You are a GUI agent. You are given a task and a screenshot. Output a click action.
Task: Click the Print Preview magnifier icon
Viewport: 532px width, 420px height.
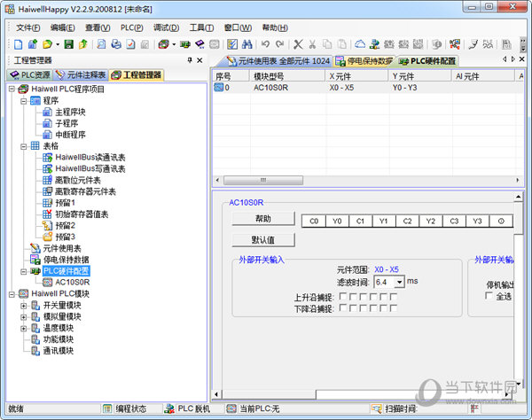point(101,44)
